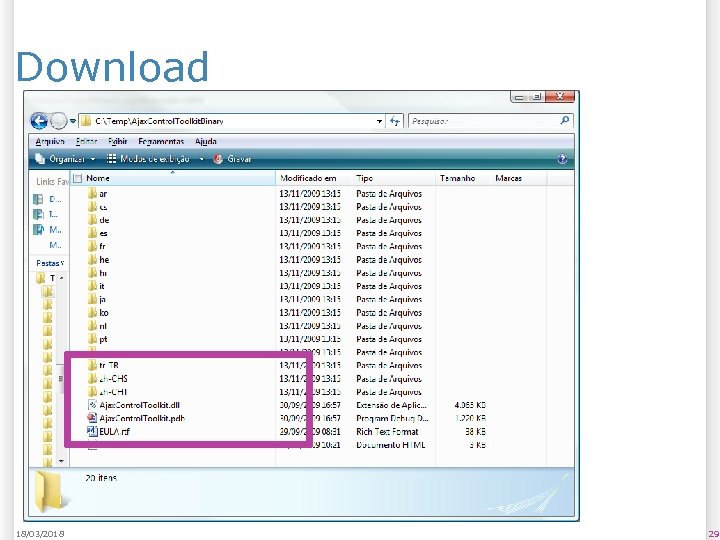Click the 4.065 KB size cell
This screenshot has width=720, height=540.
tap(470, 405)
